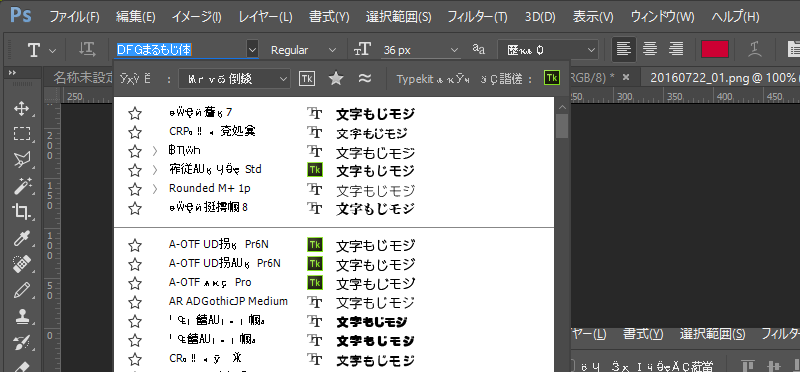Star the font row ending in 8
The image size is (800, 372).
pos(135,208)
